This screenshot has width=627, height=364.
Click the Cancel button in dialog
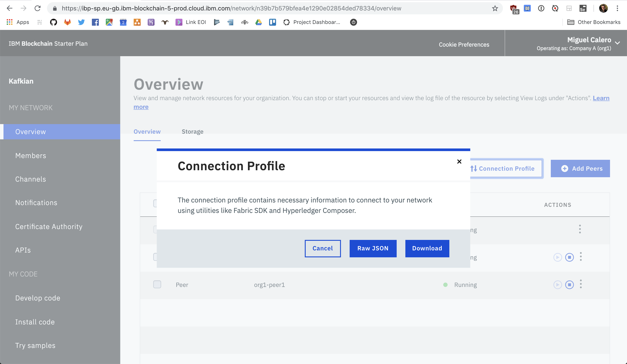click(322, 248)
